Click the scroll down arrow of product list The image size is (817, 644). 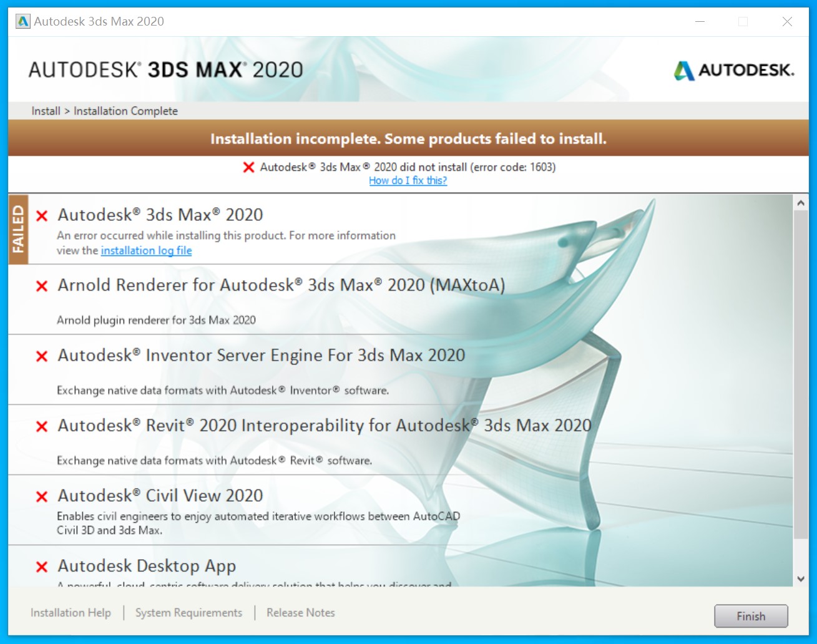pyautogui.click(x=801, y=579)
